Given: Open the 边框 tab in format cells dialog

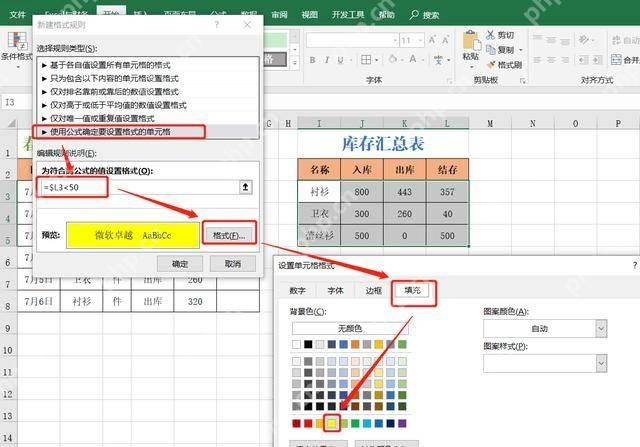Looking at the screenshot, I should pyautogui.click(x=373, y=291).
